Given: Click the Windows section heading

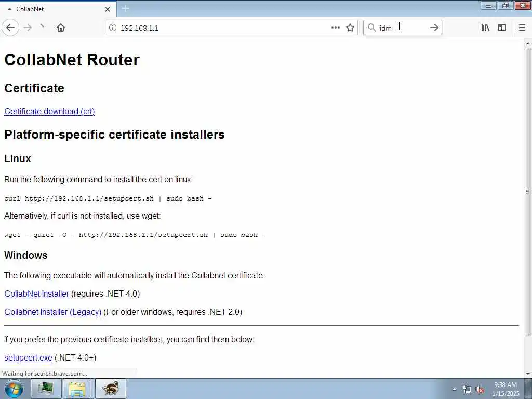Looking at the screenshot, I should coord(26,255).
